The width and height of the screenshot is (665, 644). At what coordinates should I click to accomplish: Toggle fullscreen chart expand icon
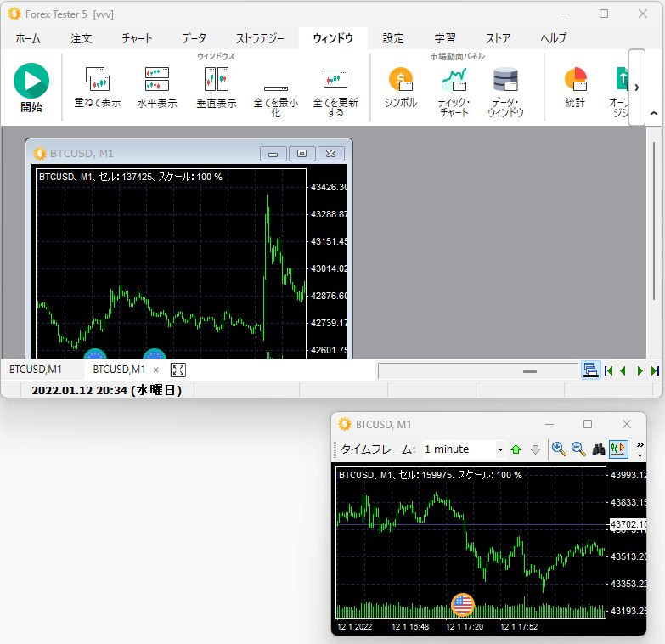tap(178, 370)
